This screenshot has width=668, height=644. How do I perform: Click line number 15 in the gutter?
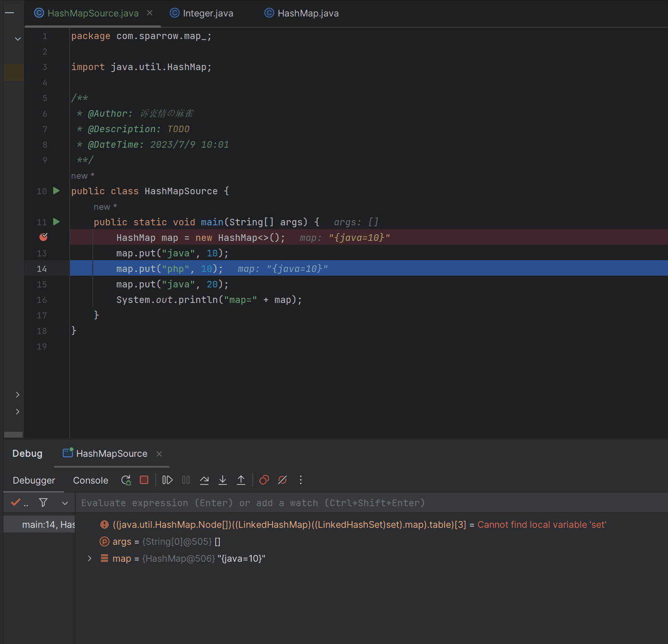tap(42, 284)
